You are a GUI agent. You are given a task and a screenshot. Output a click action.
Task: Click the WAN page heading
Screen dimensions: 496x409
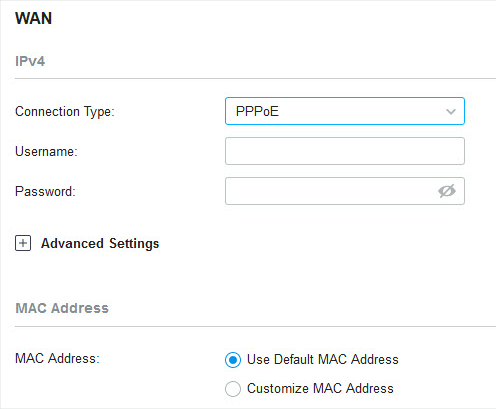point(34,18)
